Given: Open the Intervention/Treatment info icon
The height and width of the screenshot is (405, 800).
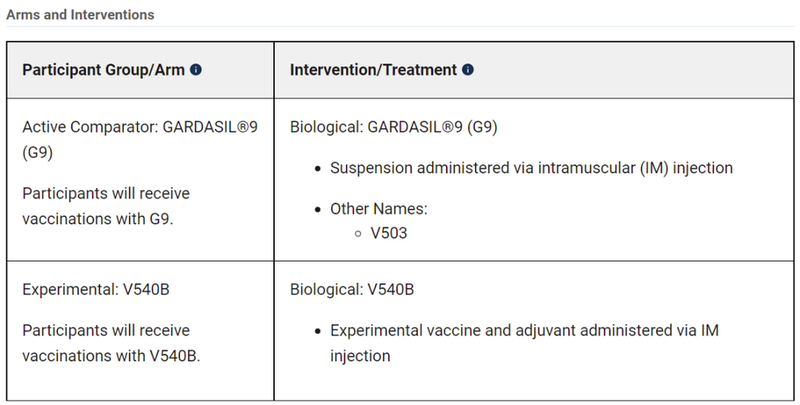Looking at the screenshot, I should click(x=468, y=71).
